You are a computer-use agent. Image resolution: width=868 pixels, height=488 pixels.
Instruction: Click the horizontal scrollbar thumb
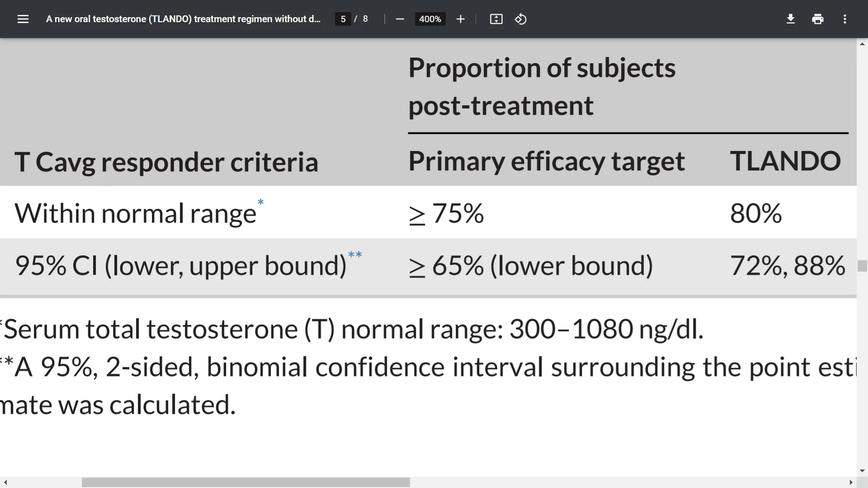coord(245,482)
